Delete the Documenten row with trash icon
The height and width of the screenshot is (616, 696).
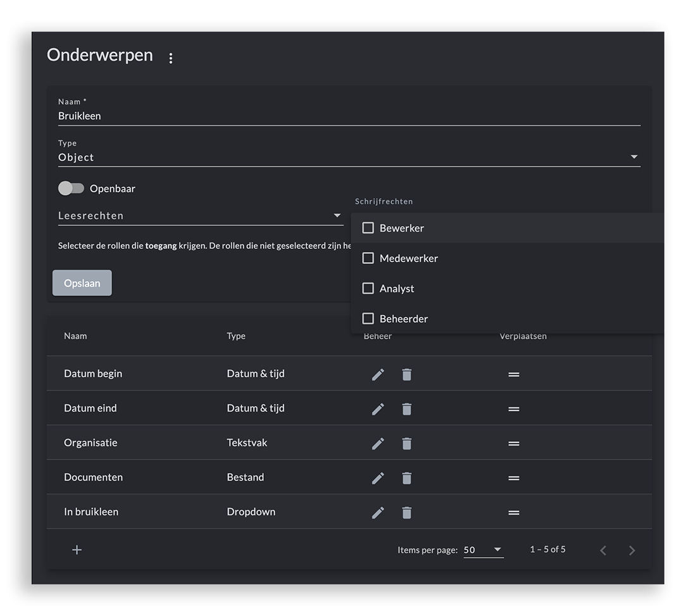[x=407, y=478]
